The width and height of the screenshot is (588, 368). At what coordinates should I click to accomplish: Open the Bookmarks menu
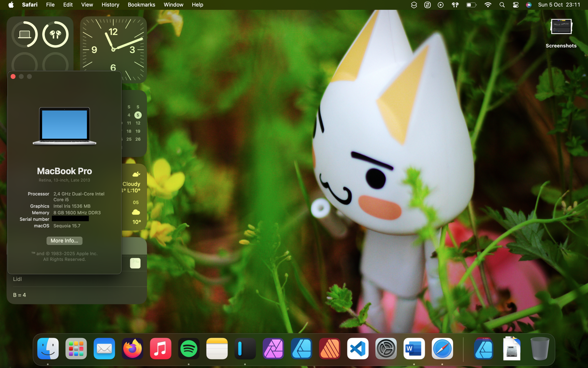[141, 5]
